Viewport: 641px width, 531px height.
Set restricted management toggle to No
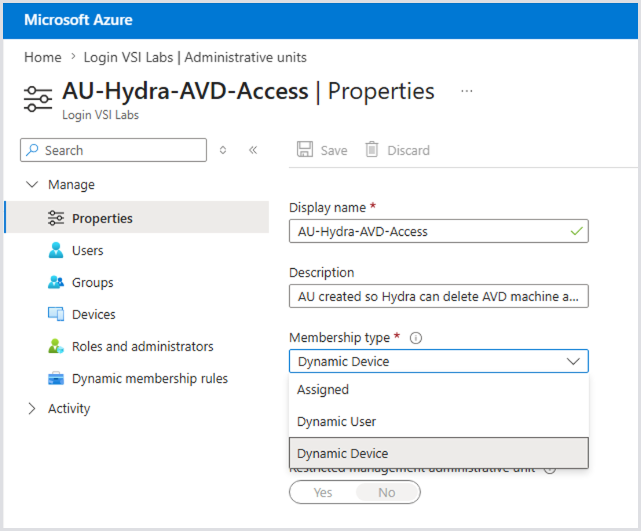click(387, 493)
